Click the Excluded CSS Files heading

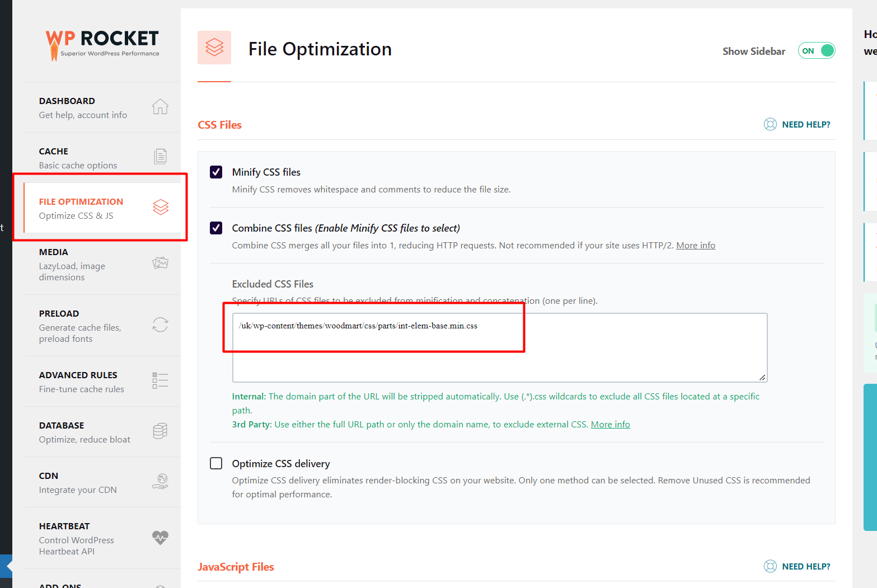[273, 284]
